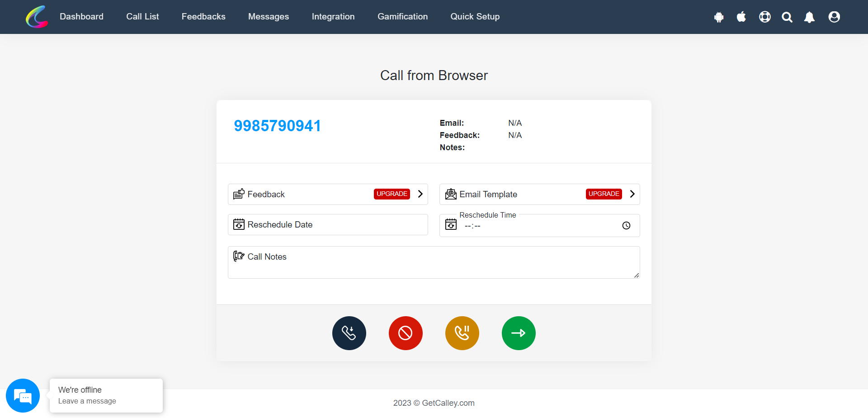The width and height of the screenshot is (868, 418).
Task: Click the Call from Browser heading
Action: coord(434,75)
